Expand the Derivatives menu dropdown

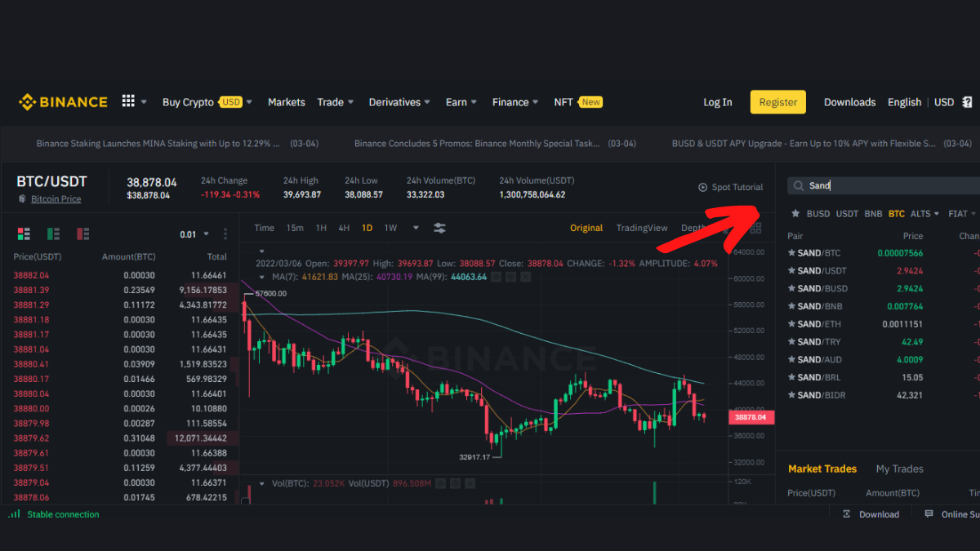pos(427,103)
